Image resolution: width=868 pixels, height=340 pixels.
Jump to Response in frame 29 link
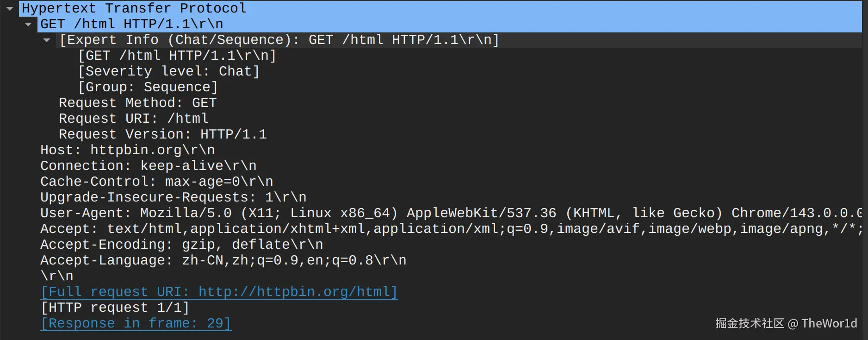pyautogui.click(x=136, y=323)
